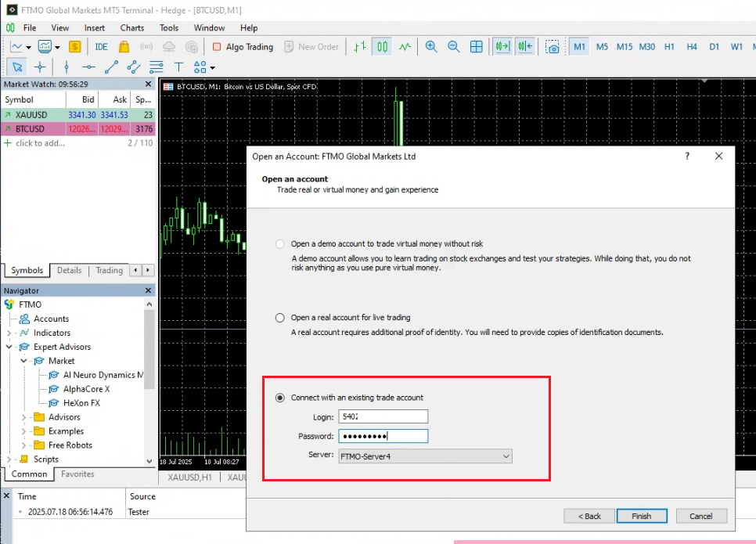
Task: Click to add a symbol
Action: [40, 143]
